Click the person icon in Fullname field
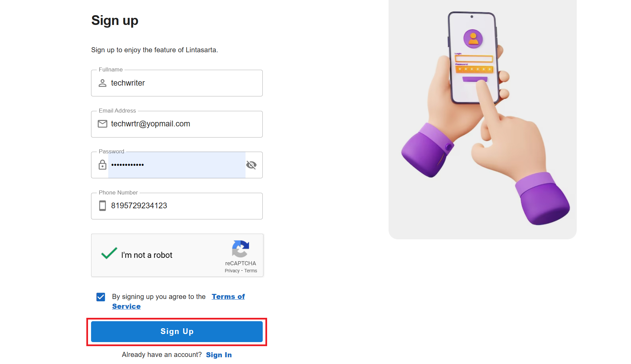The image size is (631, 364). click(103, 83)
